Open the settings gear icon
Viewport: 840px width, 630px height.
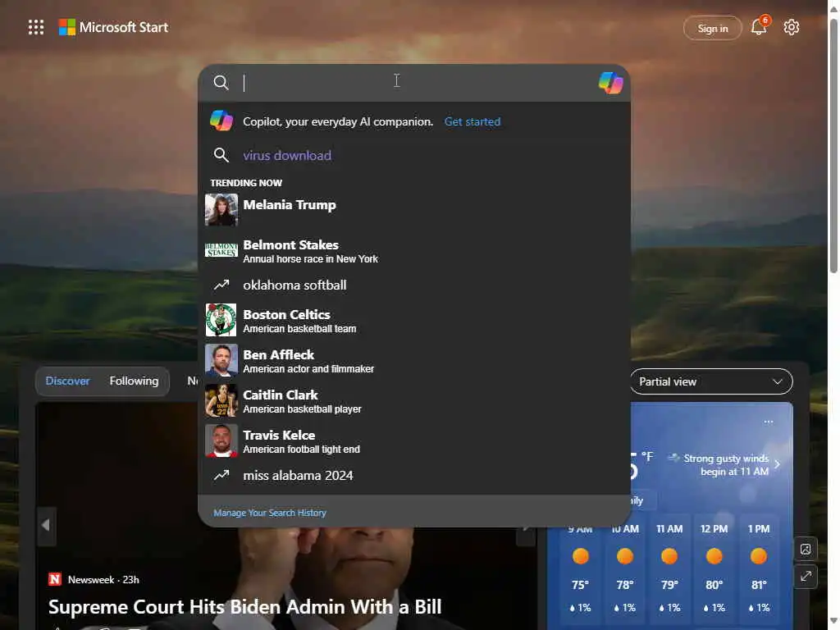click(792, 27)
